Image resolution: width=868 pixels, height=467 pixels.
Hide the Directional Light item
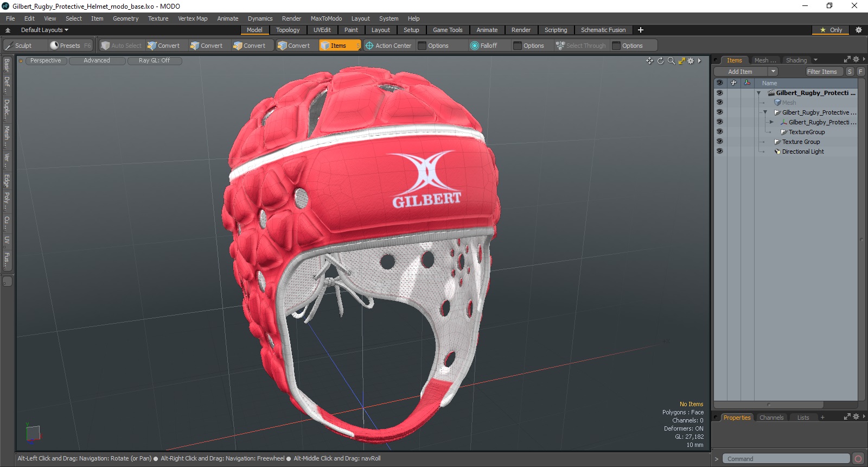[719, 151]
